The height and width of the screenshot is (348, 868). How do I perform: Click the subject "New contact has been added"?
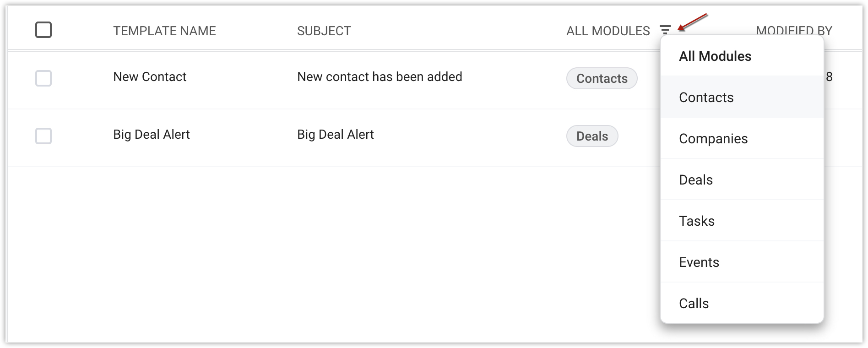(380, 77)
